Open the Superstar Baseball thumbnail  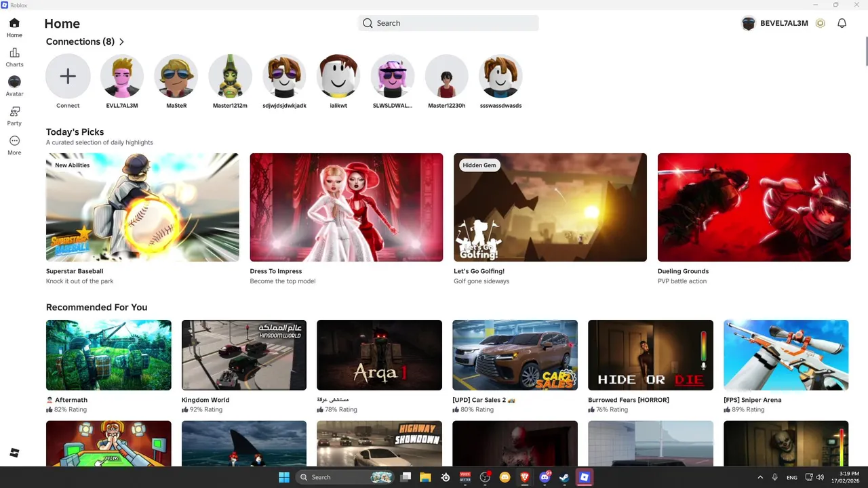click(142, 207)
